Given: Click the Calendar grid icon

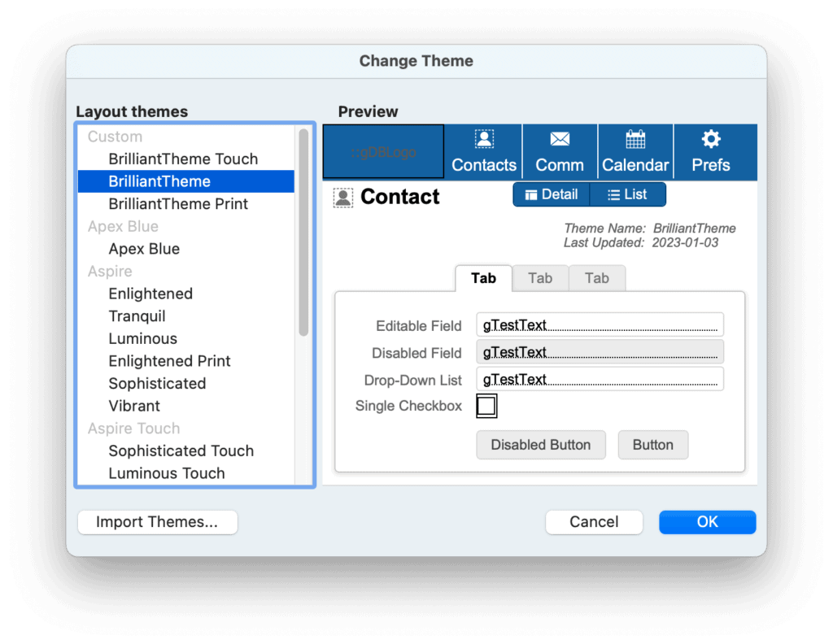Looking at the screenshot, I should (x=635, y=139).
